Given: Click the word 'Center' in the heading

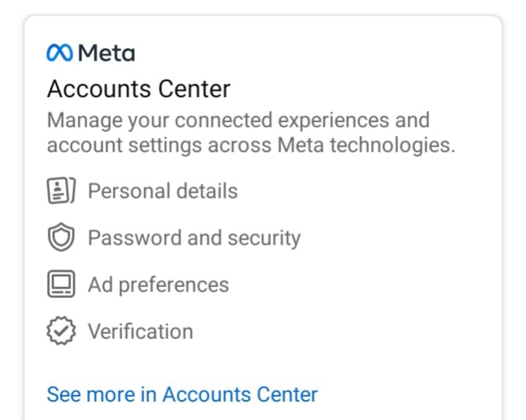Looking at the screenshot, I should click(x=194, y=89).
